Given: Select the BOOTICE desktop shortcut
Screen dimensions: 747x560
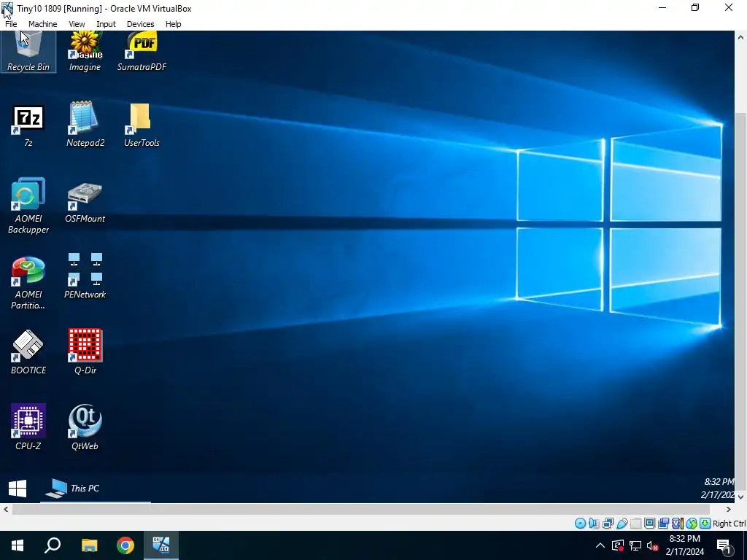Looking at the screenshot, I should [28, 352].
